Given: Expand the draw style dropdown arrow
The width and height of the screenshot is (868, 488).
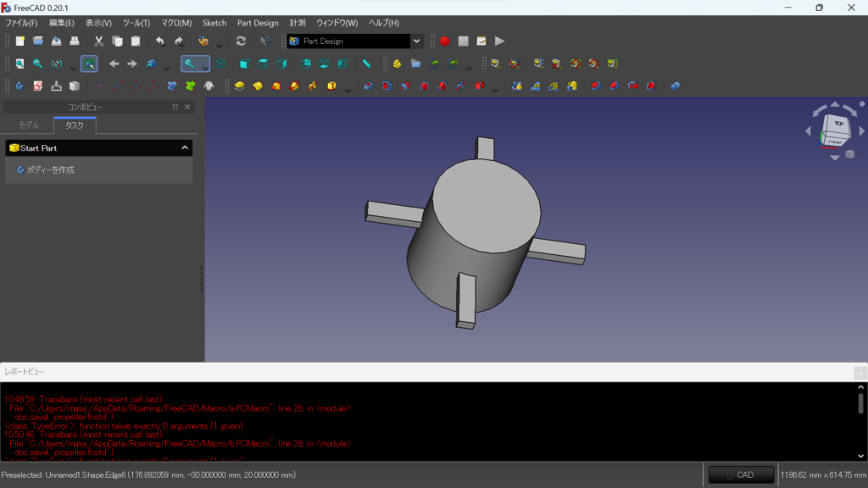Looking at the screenshot, I should [73, 67].
